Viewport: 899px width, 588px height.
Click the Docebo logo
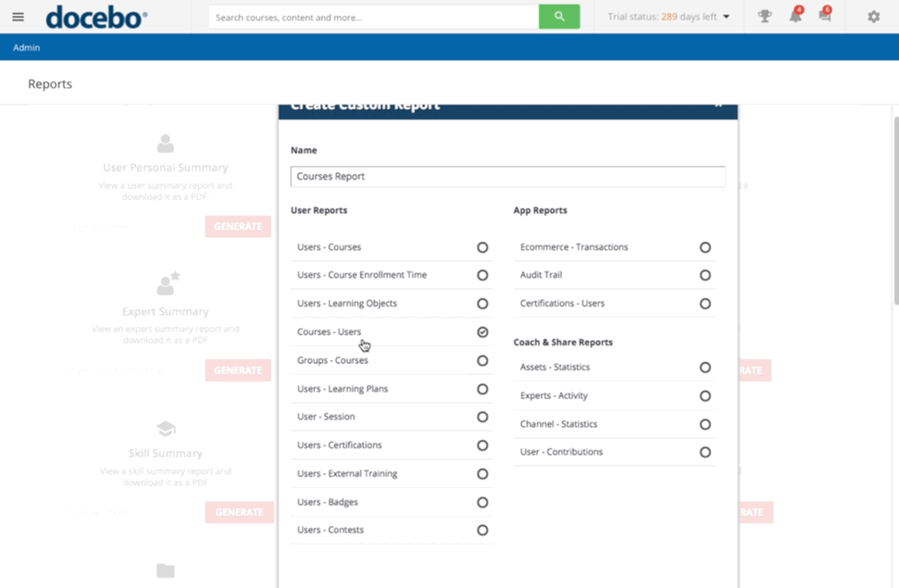coord(96,17)
